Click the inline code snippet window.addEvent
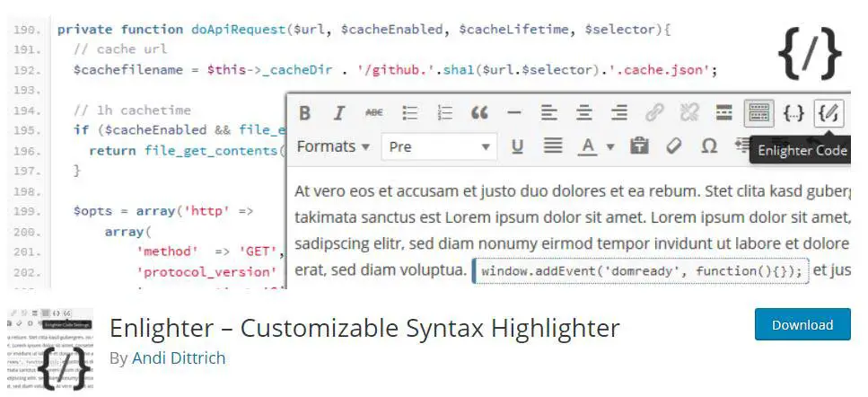This screenshot has height=397, width=868. pyautogui.click(x=641, y=270)
